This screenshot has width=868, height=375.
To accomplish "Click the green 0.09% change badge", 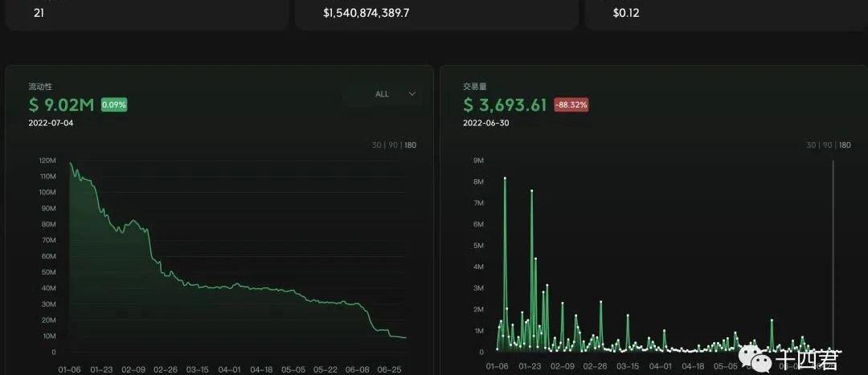I will coord(113,104).
